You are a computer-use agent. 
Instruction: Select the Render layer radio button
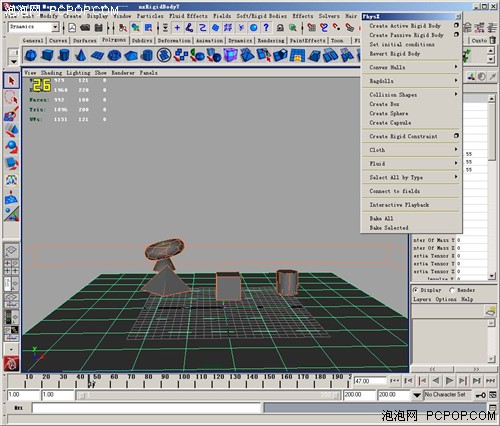coord(452,290)
